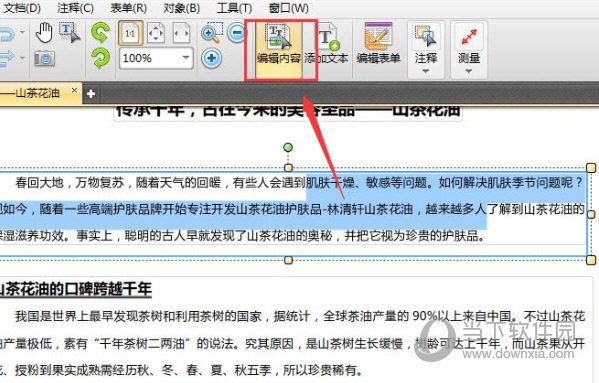Expand the 注释 dropdown arrow

click(x=426, y=71)
